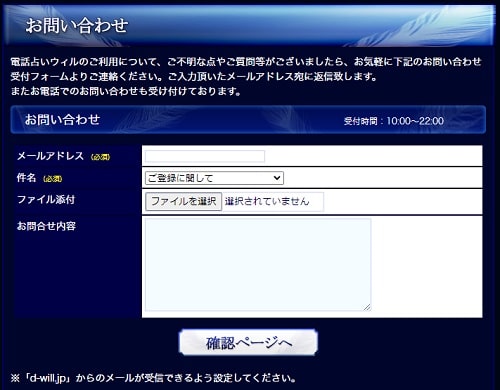The width and height of the screenshot is (500, 390).
Task: Focus the お問合せ内容 text area
Action: (x=258, y=265)
